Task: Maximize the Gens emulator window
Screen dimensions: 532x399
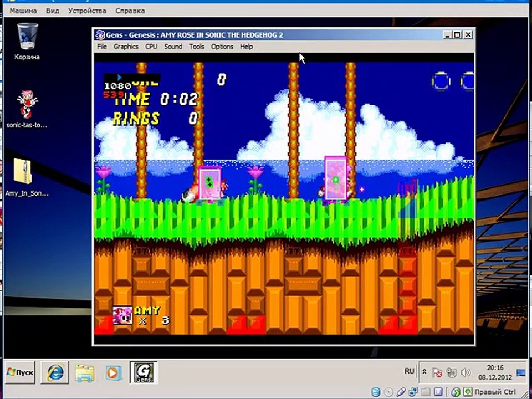Action: [457, 34]
